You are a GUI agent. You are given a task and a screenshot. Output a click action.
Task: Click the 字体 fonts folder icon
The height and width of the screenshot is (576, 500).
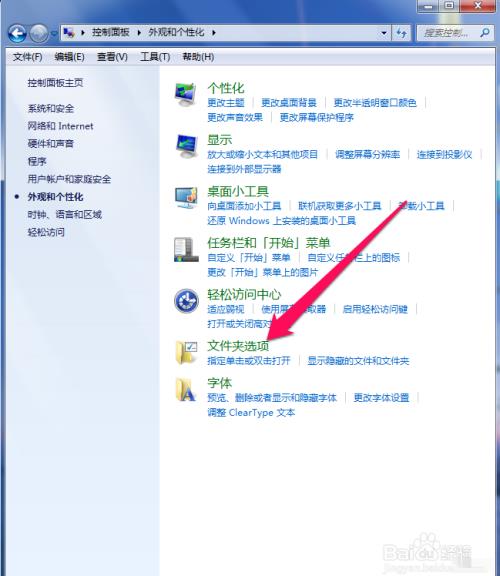coord(186,389)
